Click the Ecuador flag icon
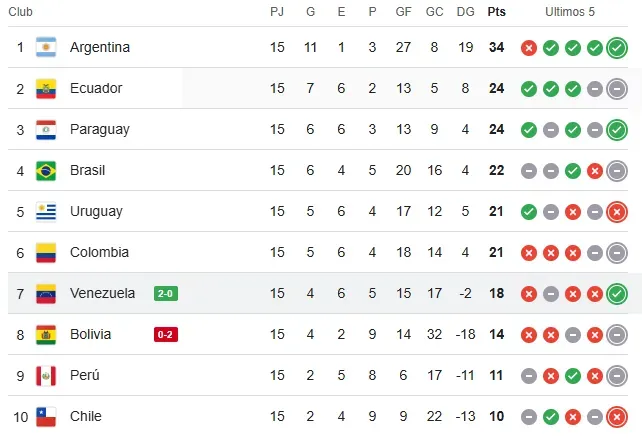The height and width of the screenshot is (439, 642). 46,88
